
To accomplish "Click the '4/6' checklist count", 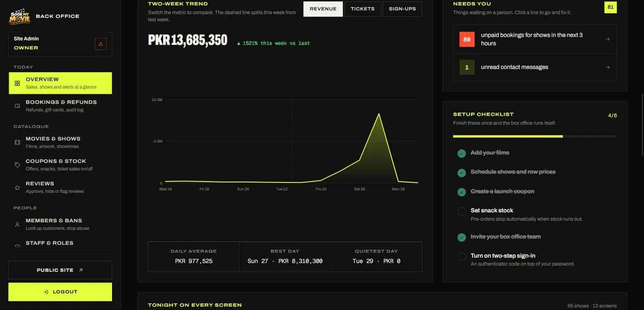I will click(612, 116).
